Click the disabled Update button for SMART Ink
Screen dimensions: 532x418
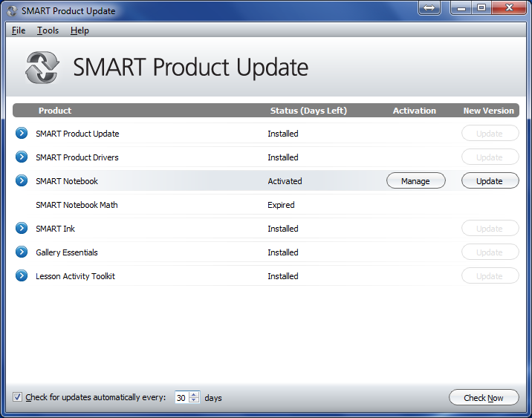click(490, 228)
